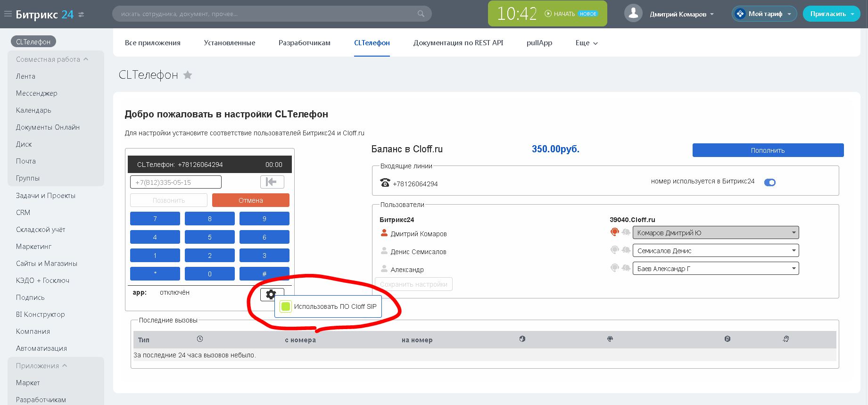
Task: Click the CLТелефон pill in sidebar
Action: tap(33, 42)
